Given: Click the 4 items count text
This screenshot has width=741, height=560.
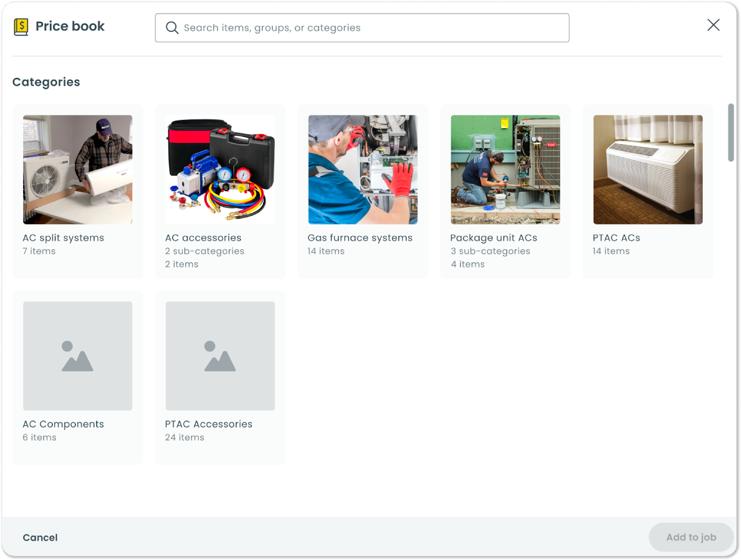Looking at the screenshot, I should [x=468, y=264].
